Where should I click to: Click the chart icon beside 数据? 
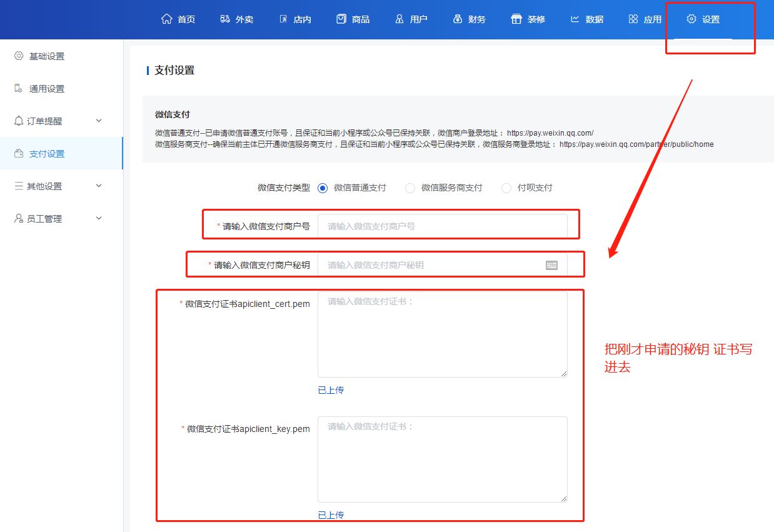575,19
